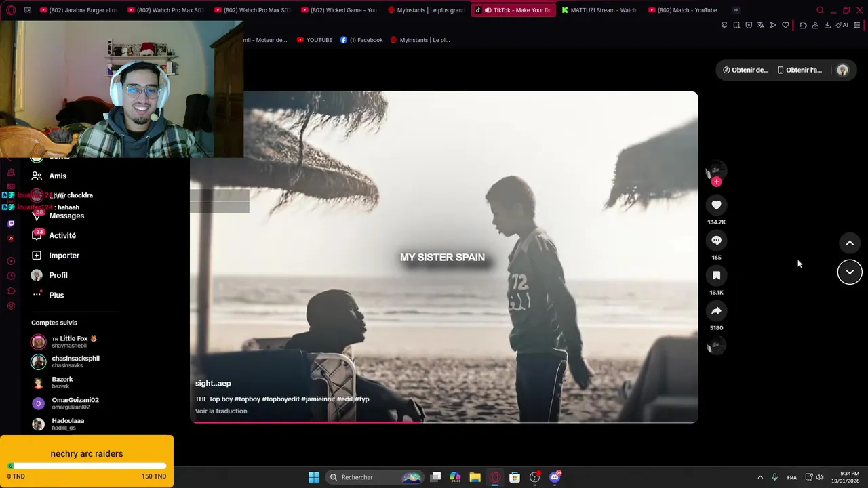Open the extensions puzzle icon
The width and height of the screenshot is (868, 488).
(803, 25)
